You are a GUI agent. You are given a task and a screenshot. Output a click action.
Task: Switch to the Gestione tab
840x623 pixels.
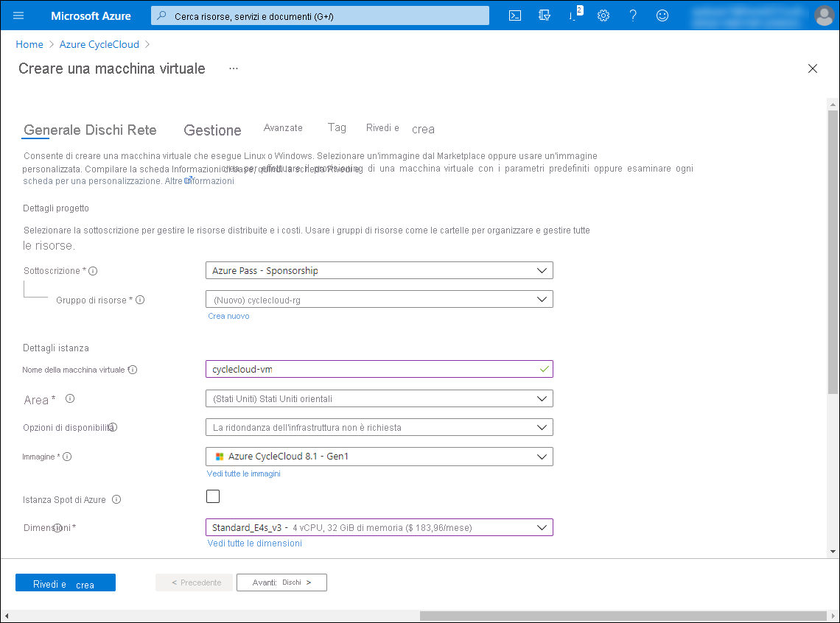point(212,130)
